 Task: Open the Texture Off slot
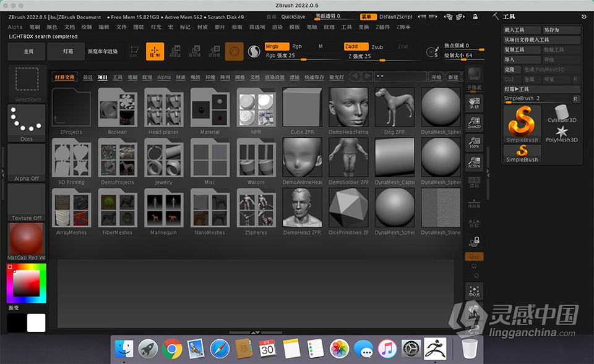(x=27, y=203)
